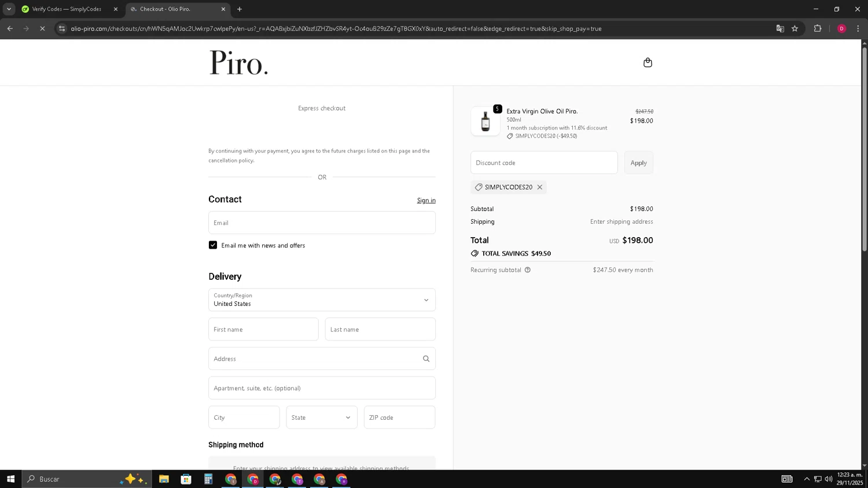
Task: Switch to Verify Codes — SimplyCodes tab
Action: click(68, 9)
